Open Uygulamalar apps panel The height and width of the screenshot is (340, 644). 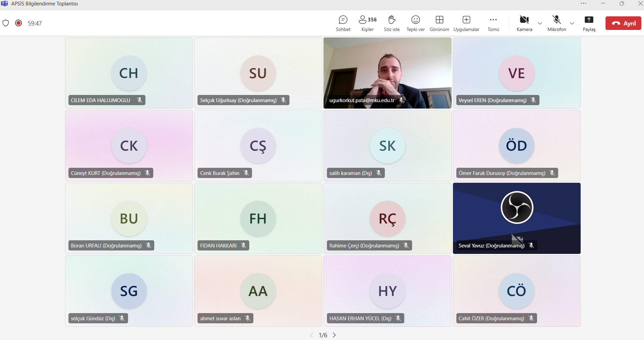pyautogui.click(x=466, y=23)
